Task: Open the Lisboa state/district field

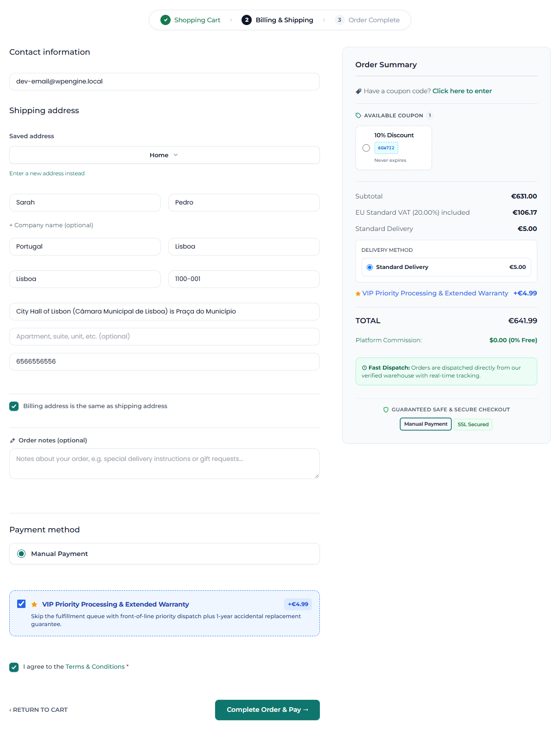Action: (x=244, y=247)
